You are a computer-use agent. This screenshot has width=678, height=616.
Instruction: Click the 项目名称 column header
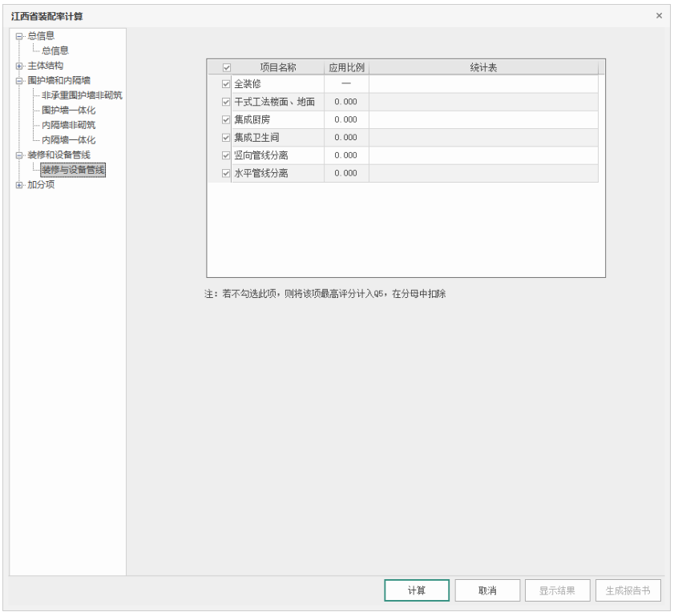pyautogui.click(x=278, y=67)
